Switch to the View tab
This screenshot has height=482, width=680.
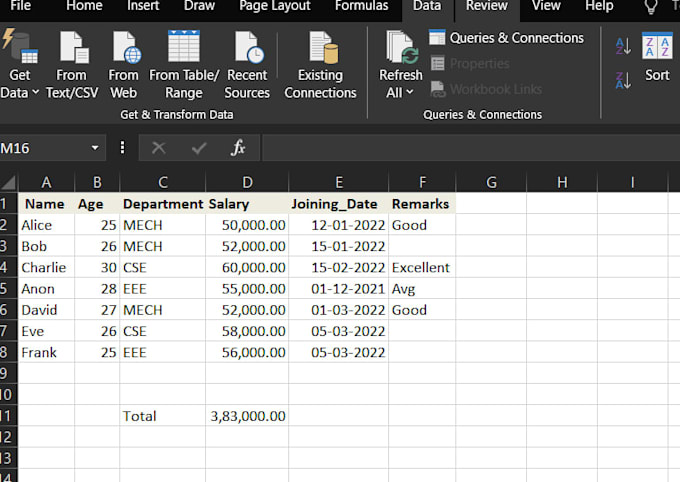click(x=546, y=6)
